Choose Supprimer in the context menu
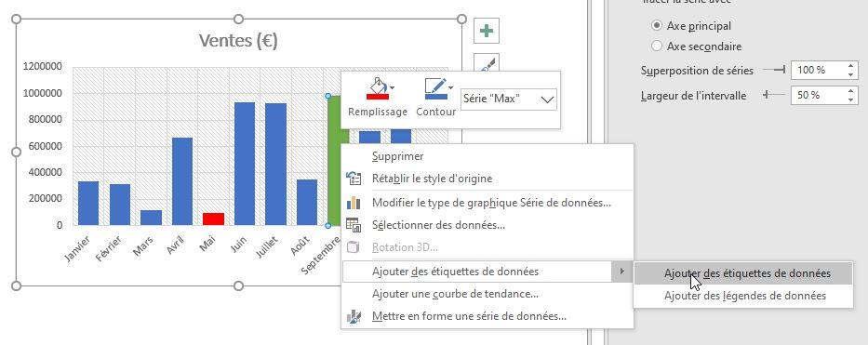This screenshot has height=345, width=868. pos(487,156)
